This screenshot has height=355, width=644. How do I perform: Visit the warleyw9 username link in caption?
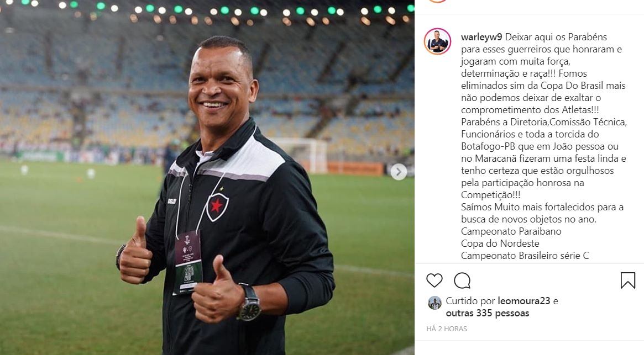point(481,37)
